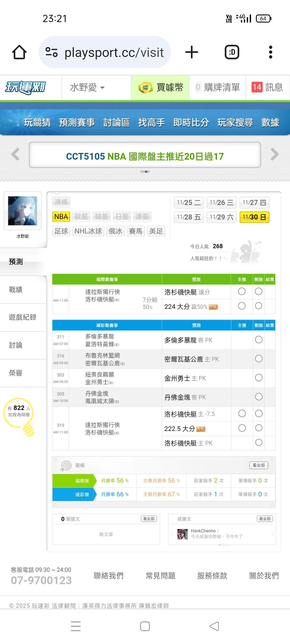Choose date 11/27 四
This screenshot has width=290, height=644.
254,203
